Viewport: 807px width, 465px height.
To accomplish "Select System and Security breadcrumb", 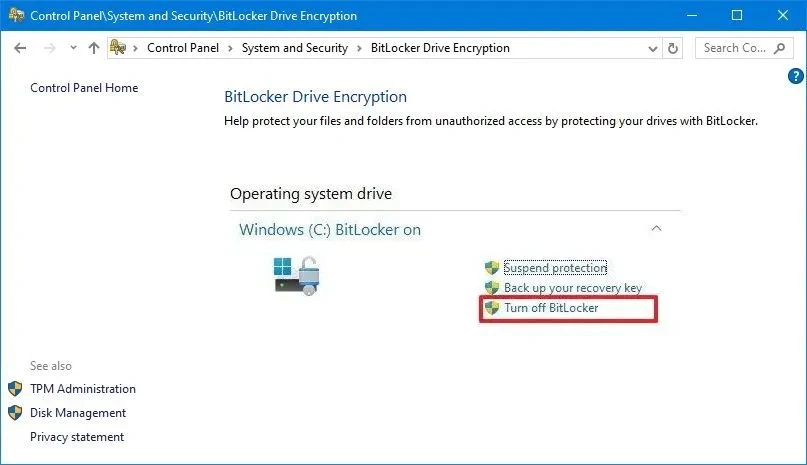I will 294,48.
